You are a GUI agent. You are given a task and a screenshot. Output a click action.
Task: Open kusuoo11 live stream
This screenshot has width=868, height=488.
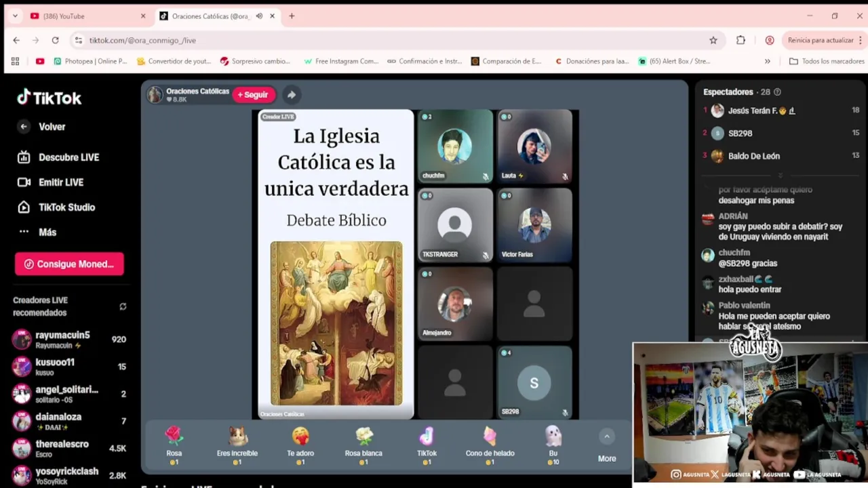[x=69, y=367]
